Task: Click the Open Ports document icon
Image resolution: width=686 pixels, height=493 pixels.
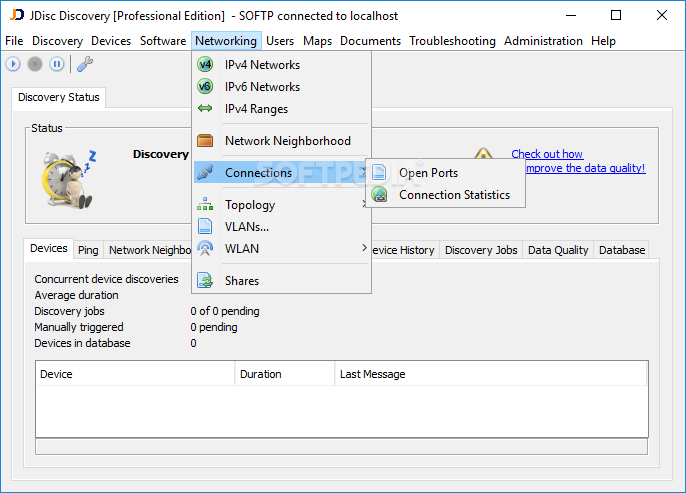Action: point(379,172)
